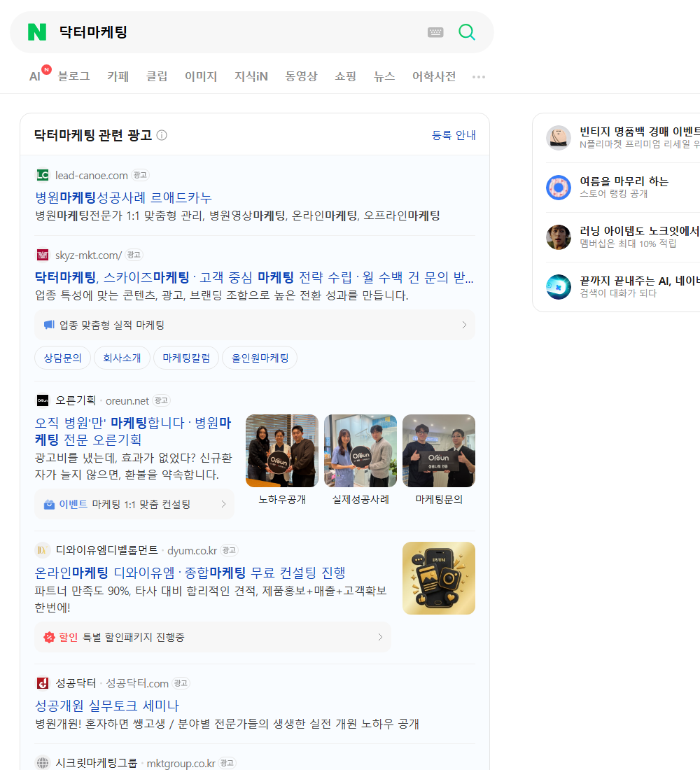Image resolution: width=700 pixels, height=770 pixels.
Task: Switch to the 지식iN tab
Action: pyautogui.click(x=251, y=76)
